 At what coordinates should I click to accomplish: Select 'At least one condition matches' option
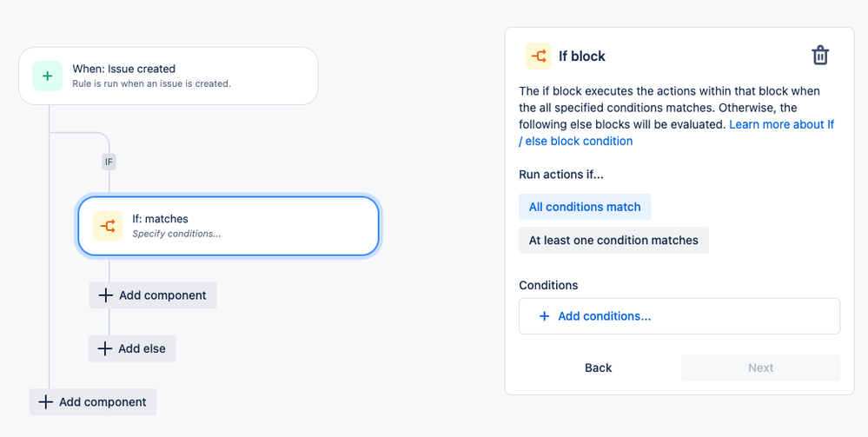613,241
